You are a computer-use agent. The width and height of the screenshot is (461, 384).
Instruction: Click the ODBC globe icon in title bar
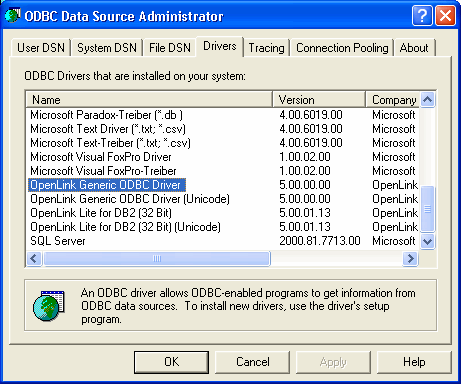(12, 15)
